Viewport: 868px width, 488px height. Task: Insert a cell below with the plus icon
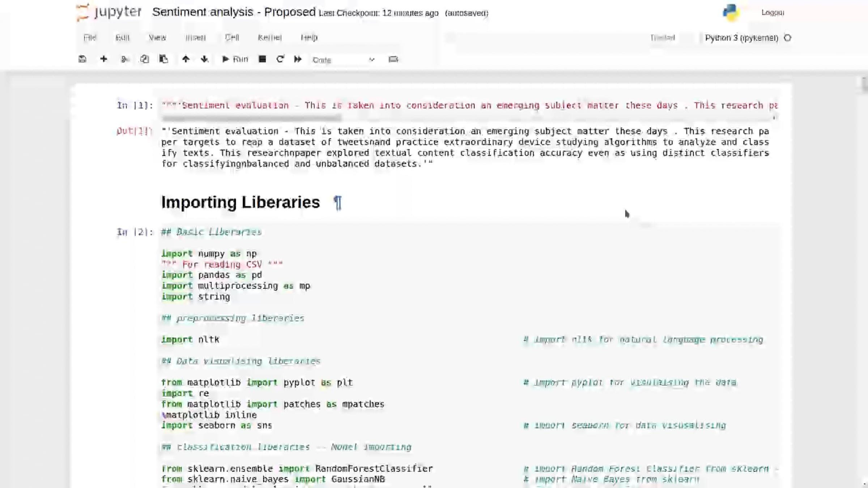pyautogui.click(x=104, y=59)
